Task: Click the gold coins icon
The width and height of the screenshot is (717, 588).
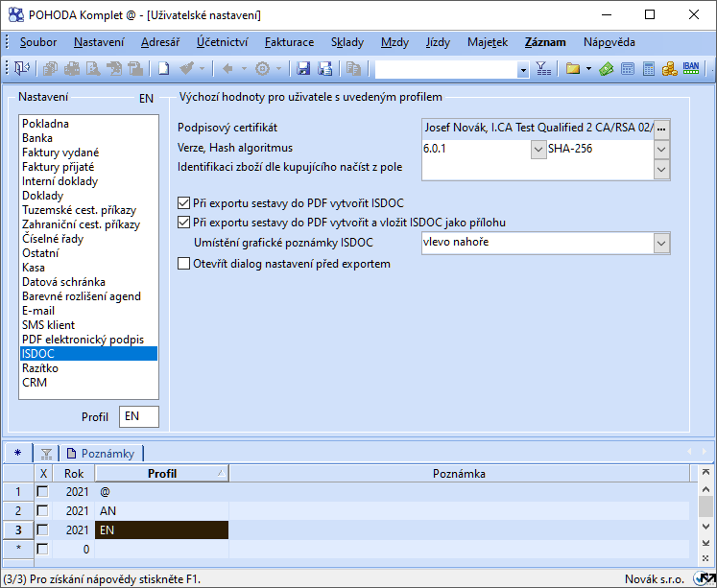Action: click(669, 68)
